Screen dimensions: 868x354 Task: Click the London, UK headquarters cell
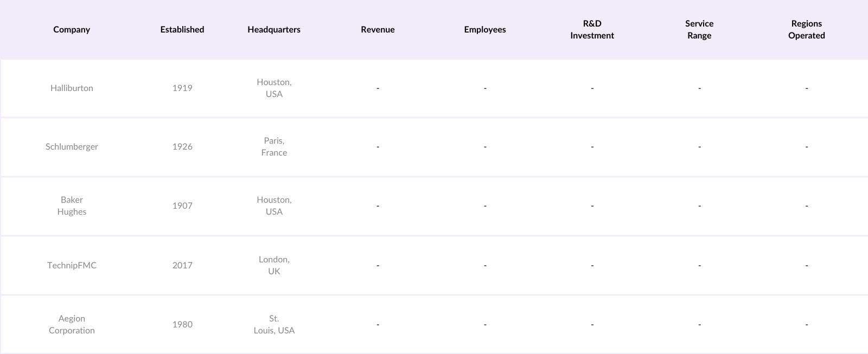click(x=274, y=266)
